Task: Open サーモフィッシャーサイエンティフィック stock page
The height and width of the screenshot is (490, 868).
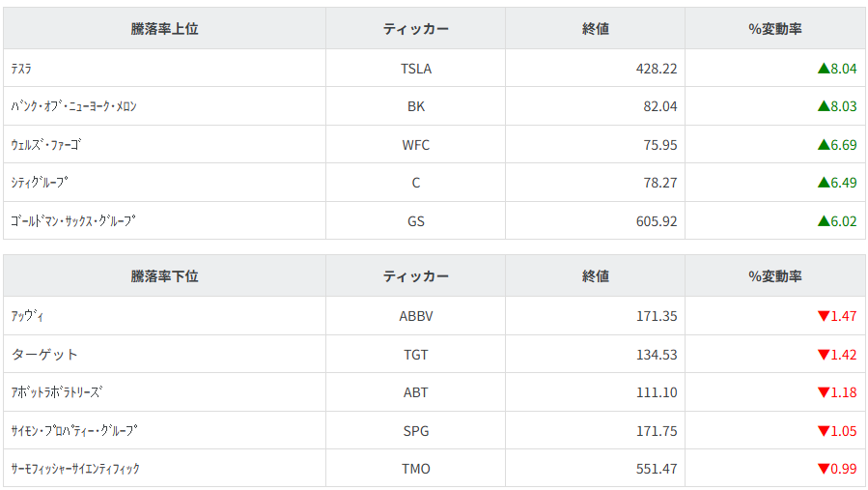Action: coord(75,469)
